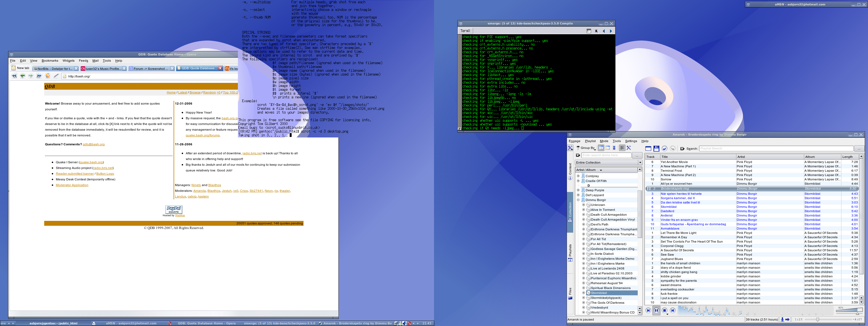Click the radio.bmj.net link under Streaming Audio
This screenshot has width=868, height=326.
103,168
